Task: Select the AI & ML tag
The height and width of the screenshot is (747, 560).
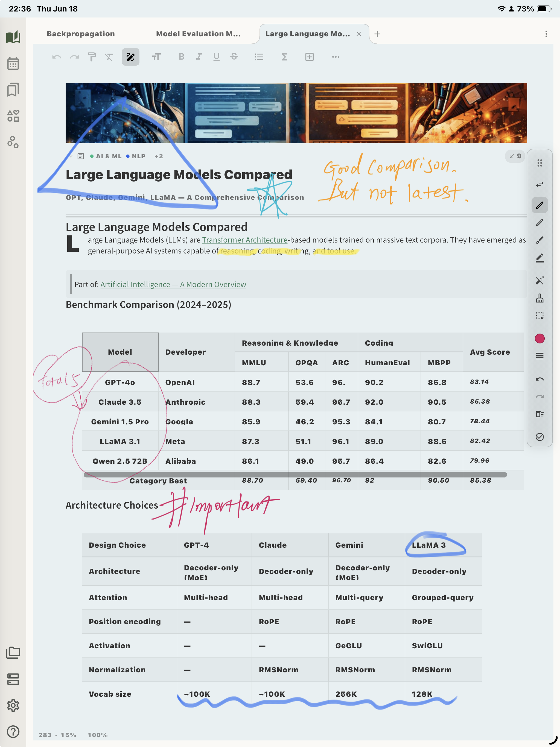Action: (106, 156)
